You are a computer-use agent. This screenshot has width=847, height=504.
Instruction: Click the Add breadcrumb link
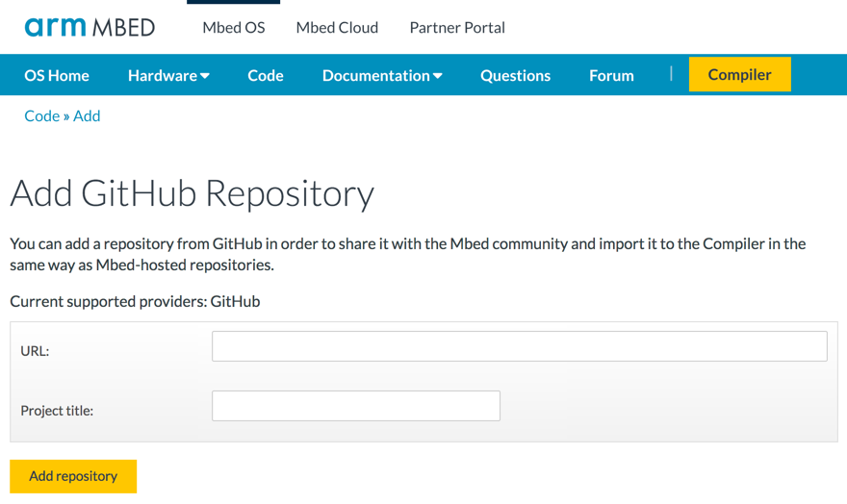pyautogui.click(x=87, y=115)
